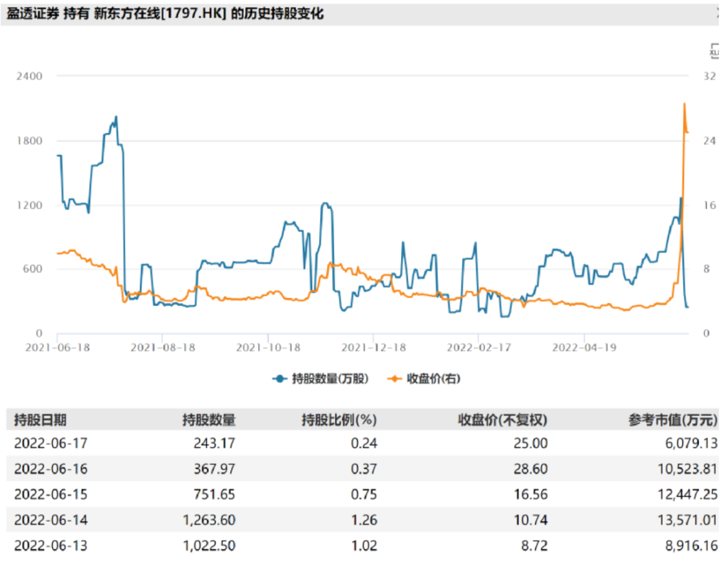The width and height of the screenshot is (728, 567).
Task: Click the holding value 751.65
Action: (x=215, y=494)
